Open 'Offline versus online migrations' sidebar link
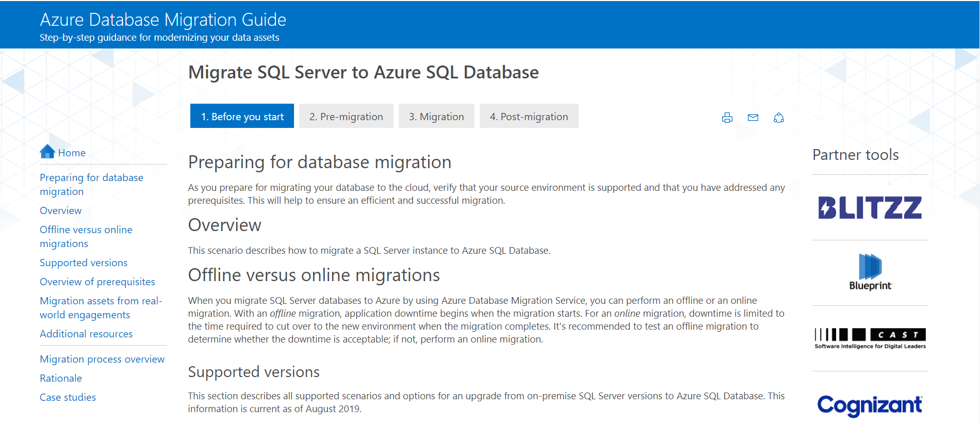Screen dimensions: 980x424 pos(86,236)
